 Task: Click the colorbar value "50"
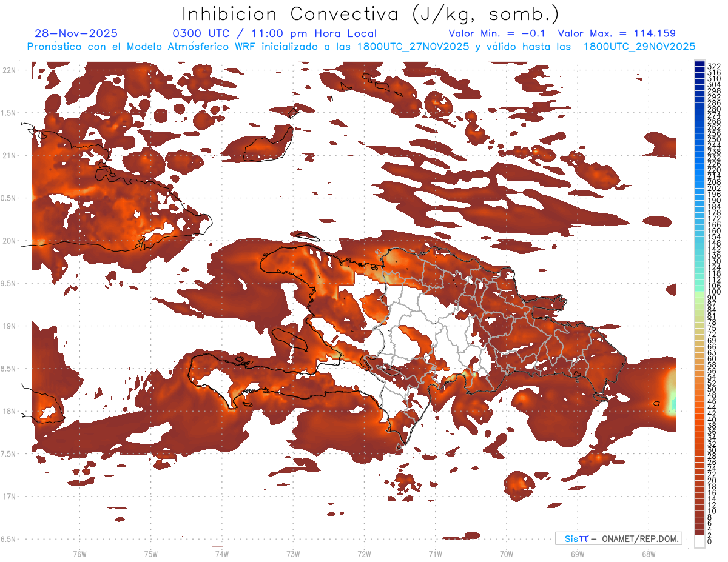pos(712,389)
